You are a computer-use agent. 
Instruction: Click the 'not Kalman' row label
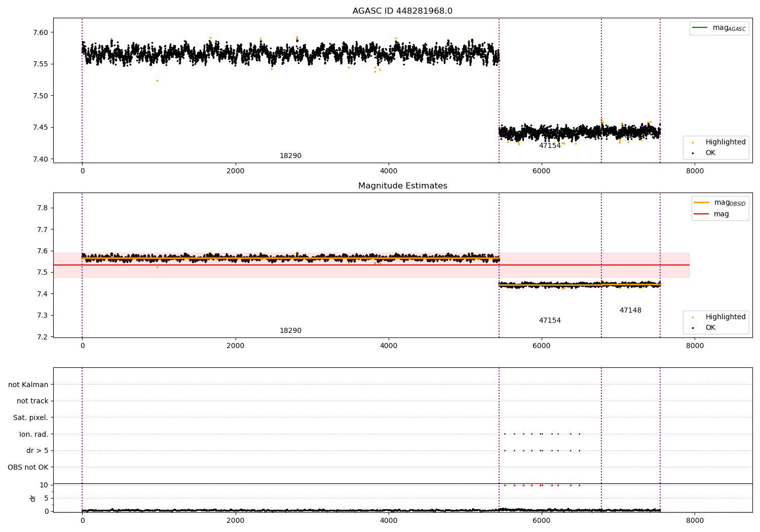[x=28, y=385]
